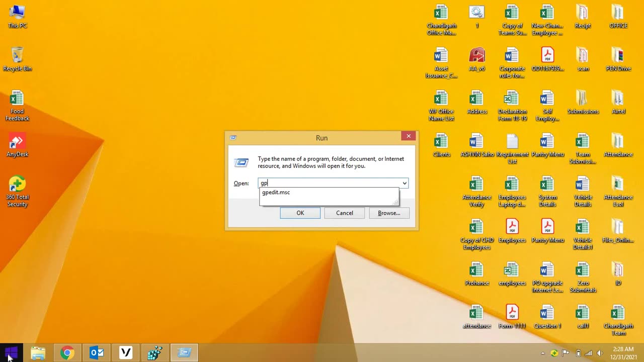The height and width of the screenshot is (362, 644).
Task: Select the Copy of Teams Su... Excel file
Action: [x=512, y=20]
